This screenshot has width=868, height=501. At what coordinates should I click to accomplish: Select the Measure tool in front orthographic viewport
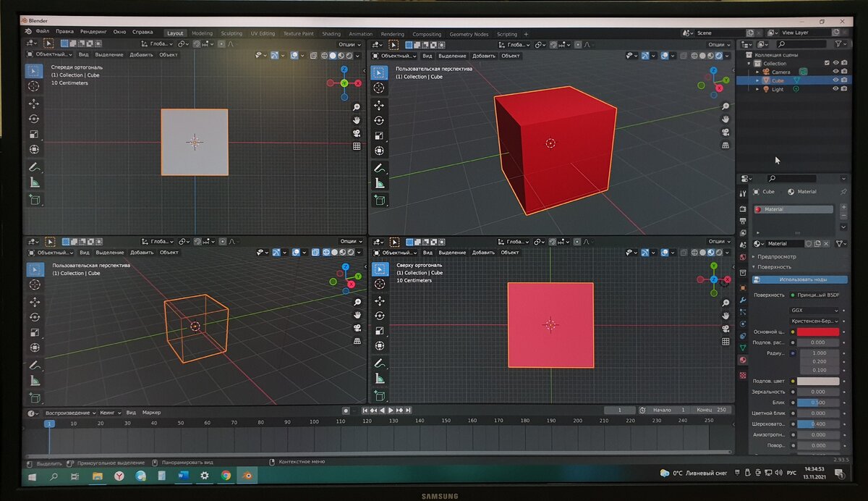pos(34,183)
